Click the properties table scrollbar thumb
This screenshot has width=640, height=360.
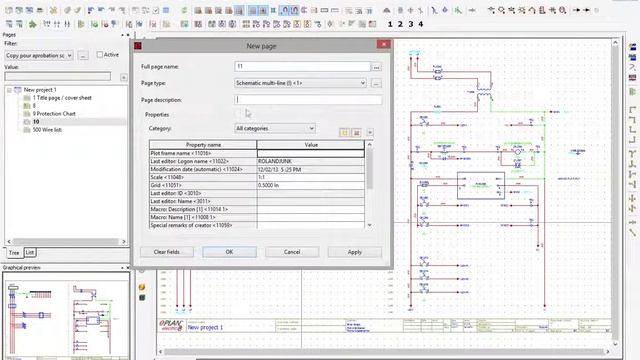pos(370,169)
